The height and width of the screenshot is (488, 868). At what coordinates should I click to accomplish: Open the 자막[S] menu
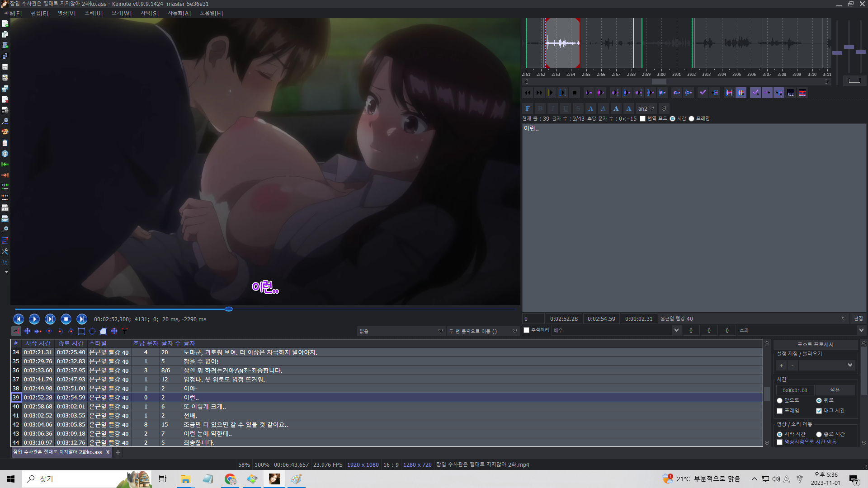[150, 13]
